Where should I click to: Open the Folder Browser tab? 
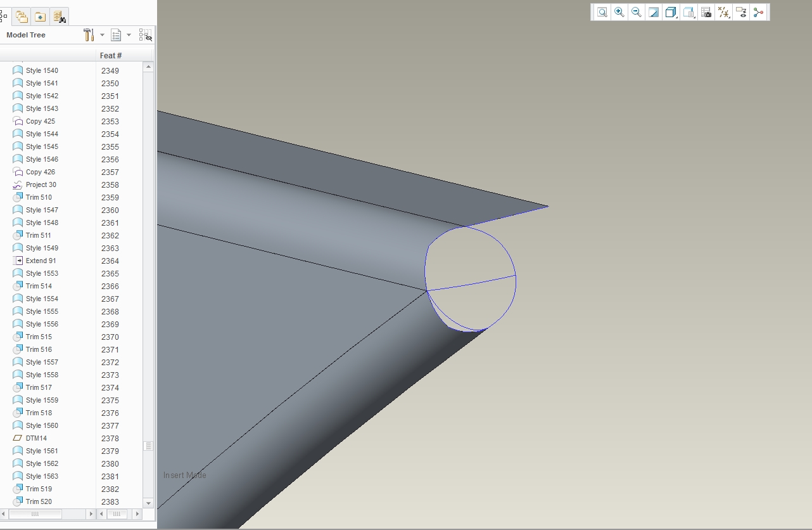[22, 16]
